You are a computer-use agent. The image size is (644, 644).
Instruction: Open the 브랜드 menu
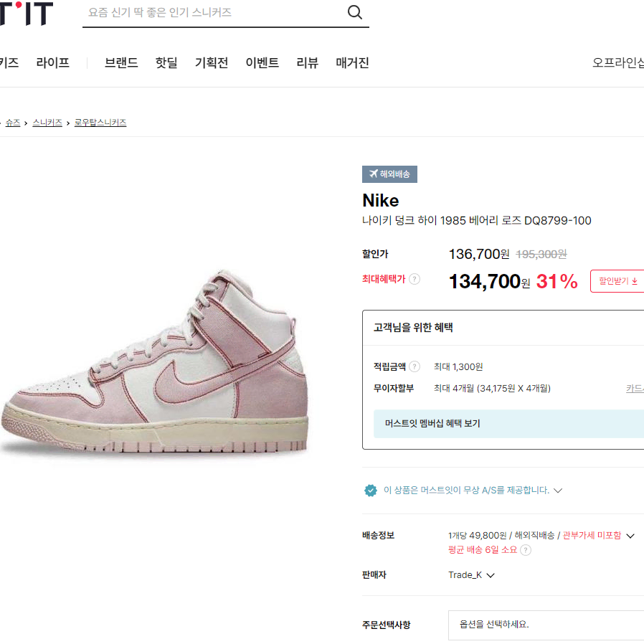pos(121,62)
